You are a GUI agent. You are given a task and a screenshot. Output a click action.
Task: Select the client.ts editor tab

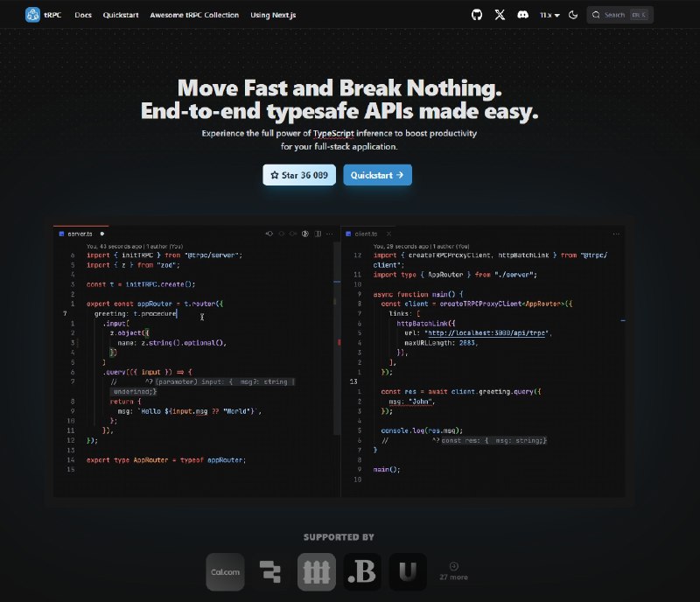pyautogui.click(x=366, y=234)
